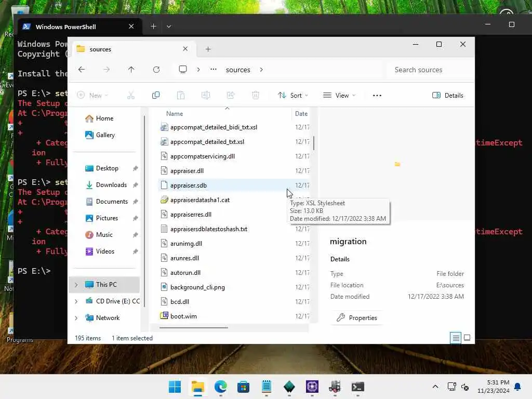Screen dimensions: 532x399
Task: Open the taskbar clock and date
Action: coord(493,387)
